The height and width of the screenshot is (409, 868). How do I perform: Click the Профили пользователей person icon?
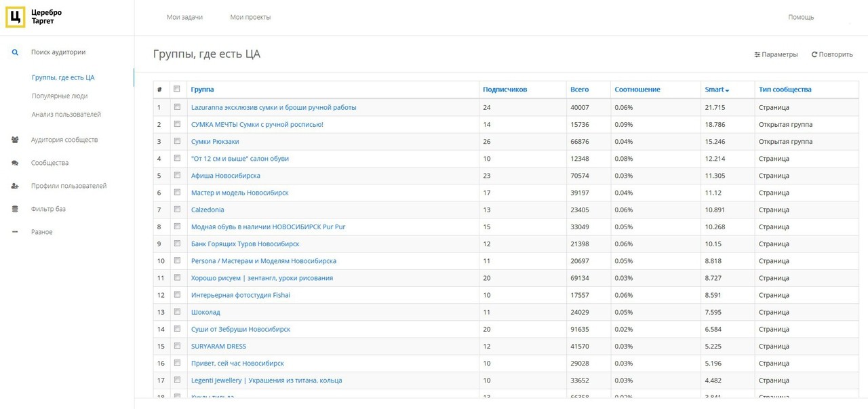pyautogui.click(x=15, y=186)
